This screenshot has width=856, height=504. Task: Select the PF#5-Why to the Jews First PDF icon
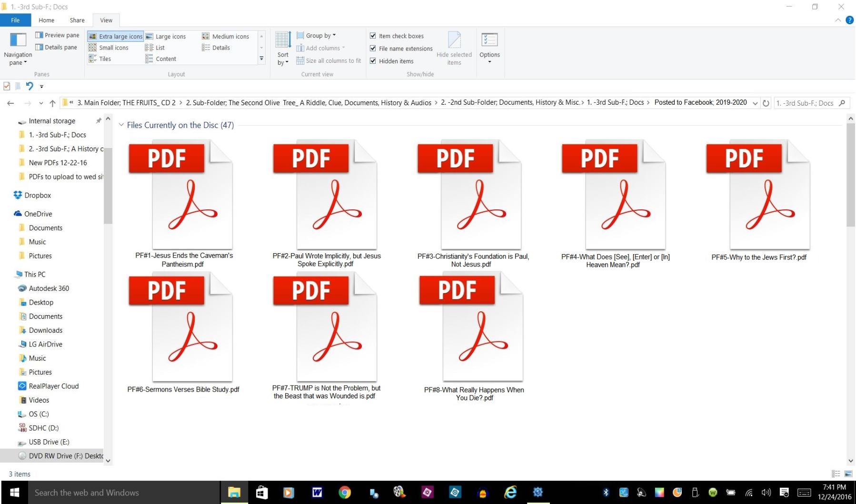click(x=758, y=194)
